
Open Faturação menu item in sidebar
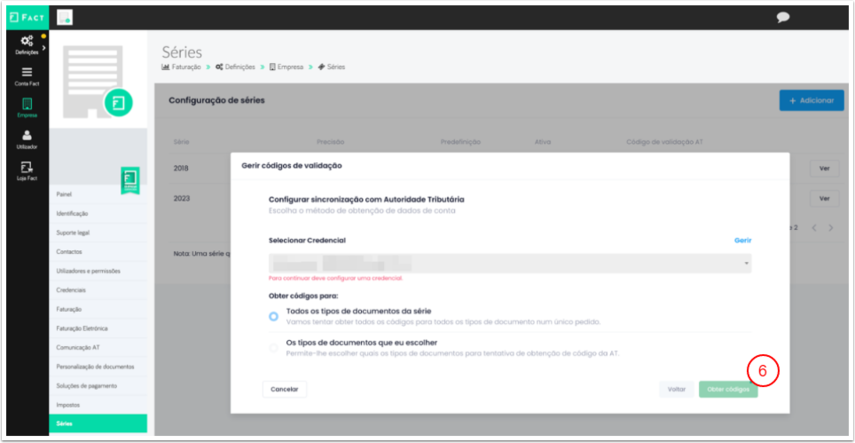coord(69,309)
